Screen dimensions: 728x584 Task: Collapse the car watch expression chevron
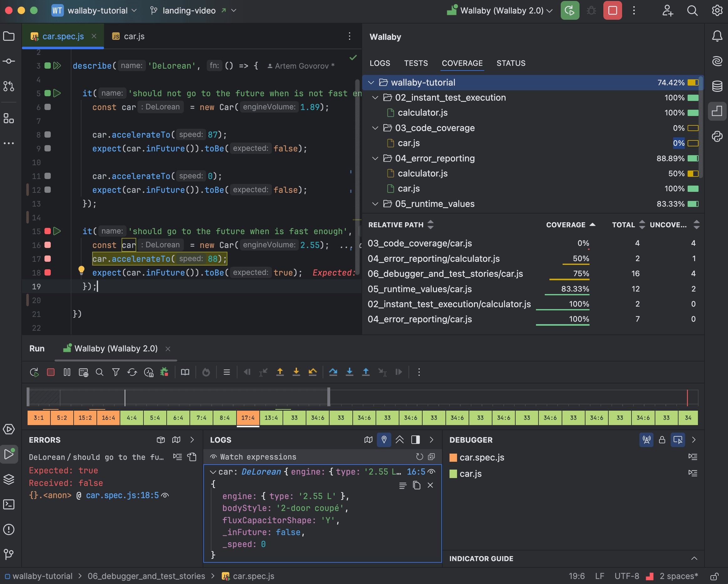pos(213,472)
